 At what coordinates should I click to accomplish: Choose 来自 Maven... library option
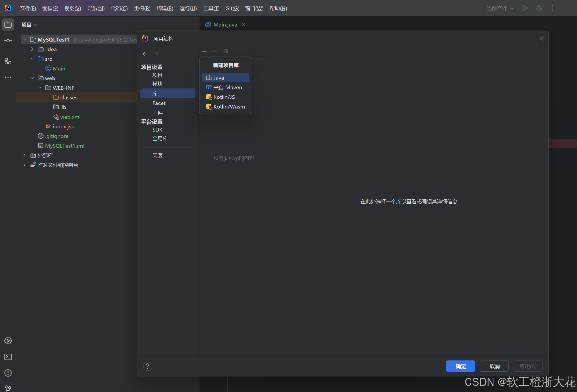[x=226, y=87]
